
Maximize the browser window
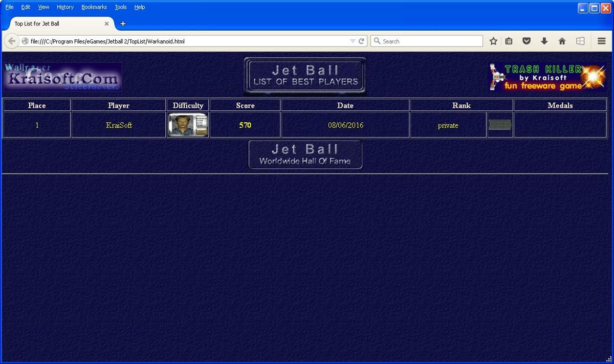pos(594,8)
